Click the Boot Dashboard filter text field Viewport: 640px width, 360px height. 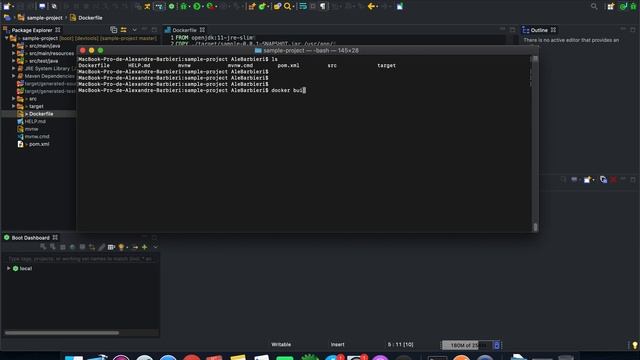tap(80, 258)
